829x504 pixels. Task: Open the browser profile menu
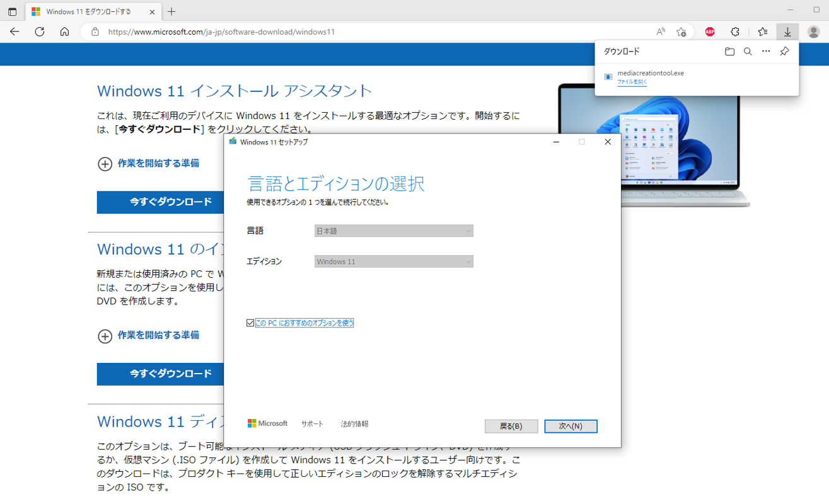pos(813,31)
